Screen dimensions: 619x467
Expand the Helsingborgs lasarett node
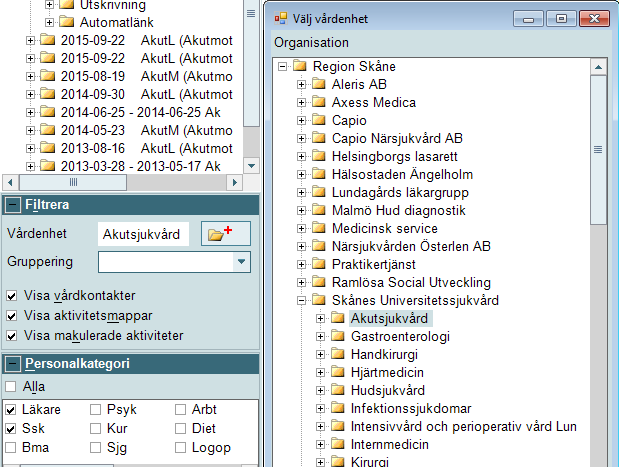pyautogui.click(x=301, y=157)
